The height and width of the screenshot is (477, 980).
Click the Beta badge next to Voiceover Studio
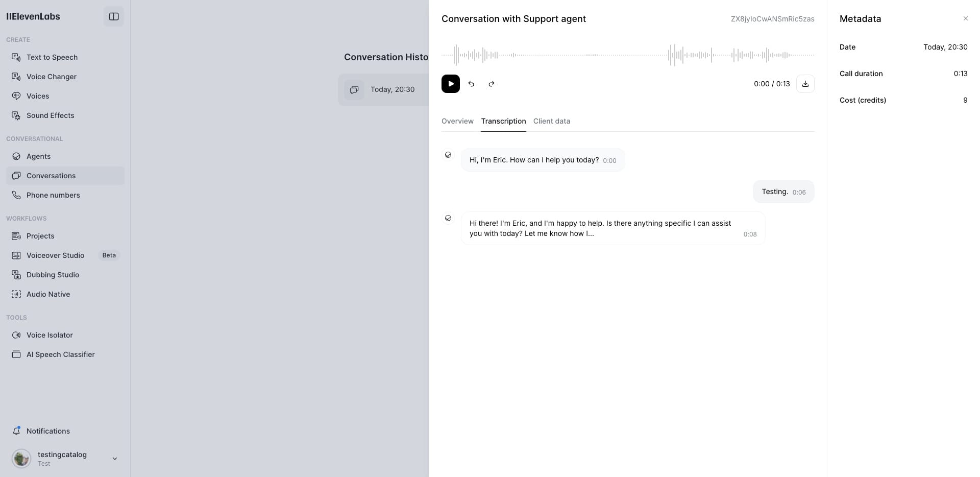point(109,255)
